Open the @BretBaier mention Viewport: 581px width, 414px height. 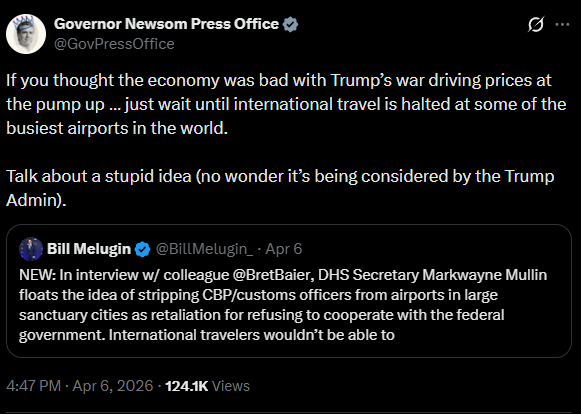(x=272, y=275)
